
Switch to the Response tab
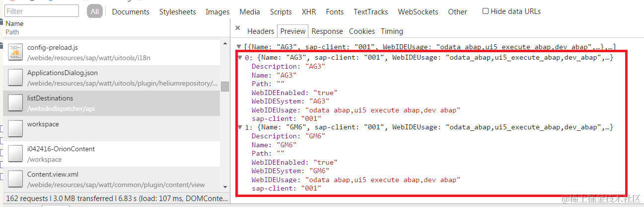[x=327, y=31]
